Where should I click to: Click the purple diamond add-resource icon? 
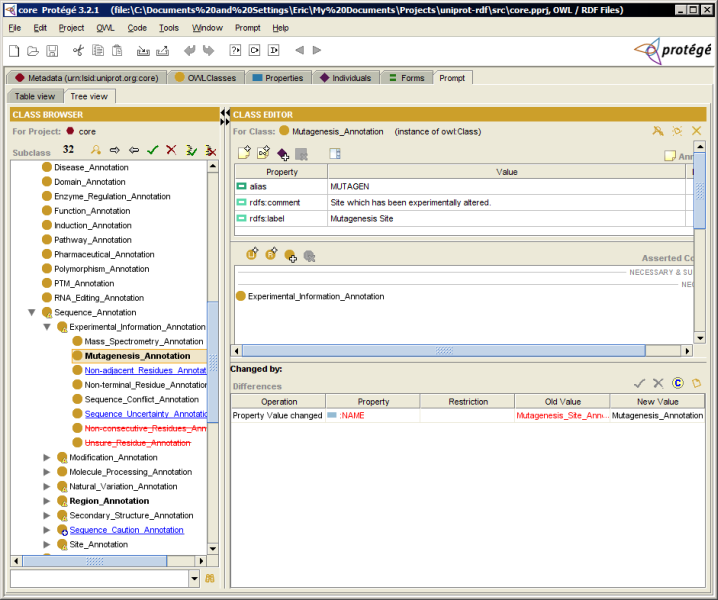283,153
